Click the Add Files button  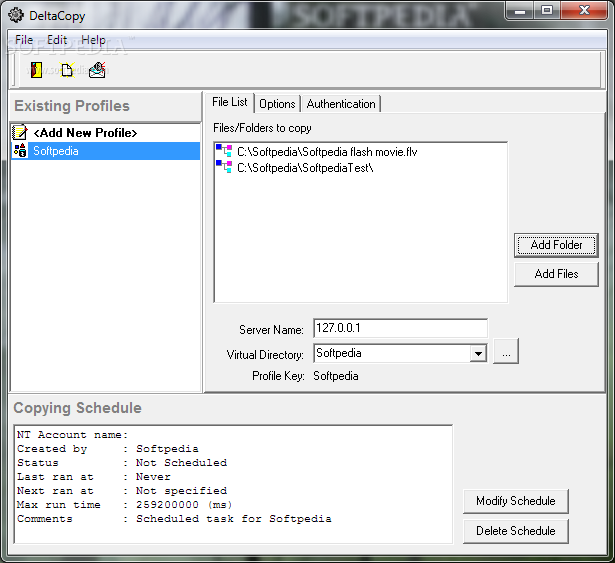556,274
